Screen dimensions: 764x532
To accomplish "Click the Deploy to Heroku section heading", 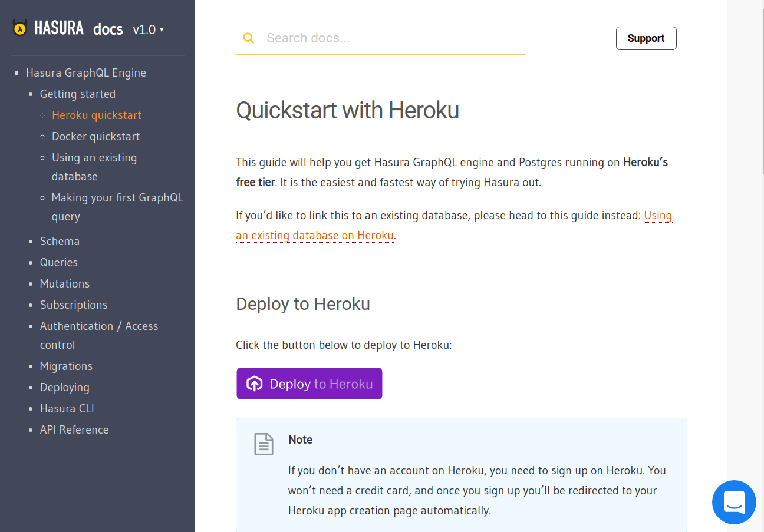I will point(303,304).
